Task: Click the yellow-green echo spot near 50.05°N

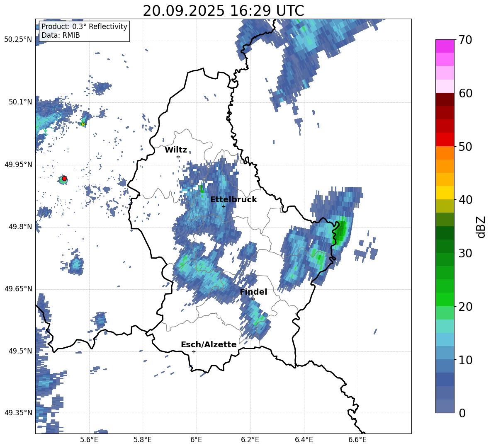Action: click(x=83, y=124)
